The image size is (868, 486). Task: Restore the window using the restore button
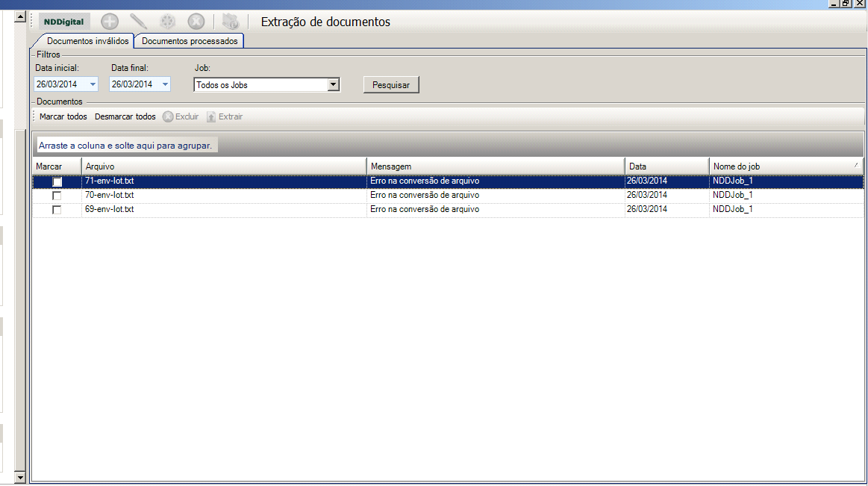(846, 3)
